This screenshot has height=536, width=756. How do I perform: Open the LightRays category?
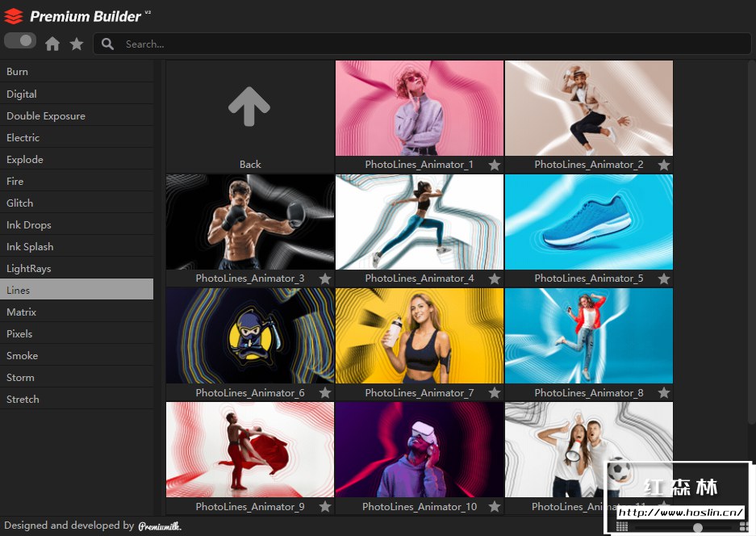(x=77, y=268)
